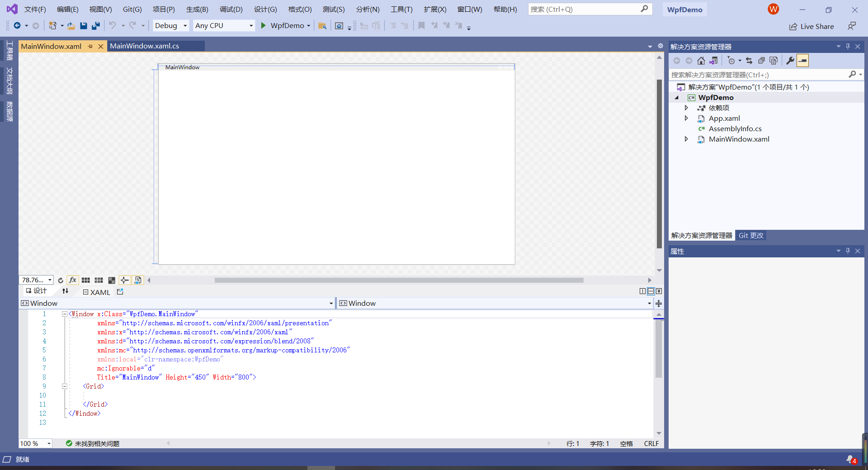Click the 搜索 (Ctrl+Q) search box
The image size is (868, 470).
[590, 9]
